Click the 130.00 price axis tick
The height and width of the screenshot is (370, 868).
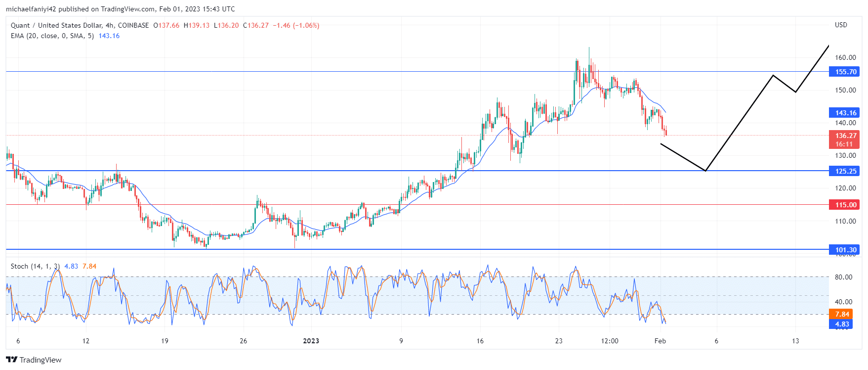845,155
